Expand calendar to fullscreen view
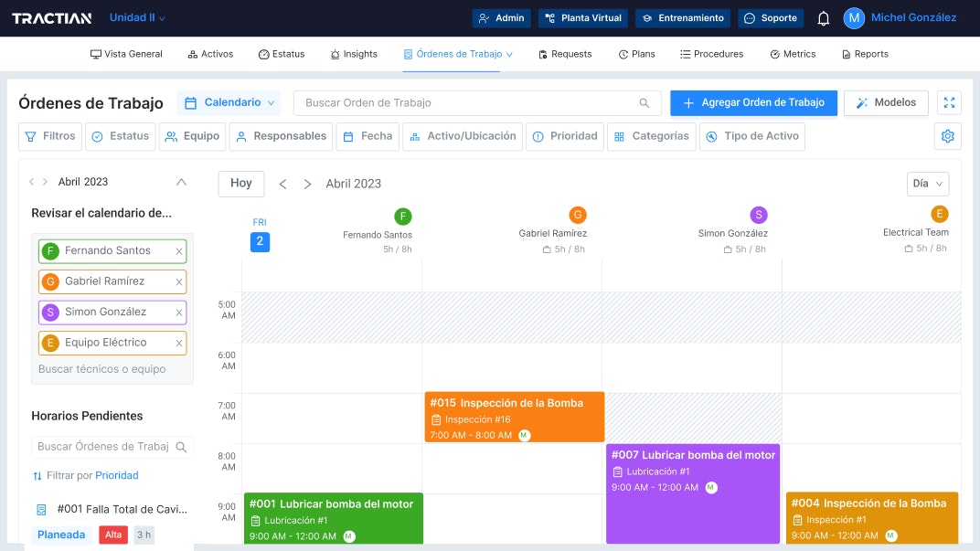This screenshot has width=980, height=551. (949, 103)
